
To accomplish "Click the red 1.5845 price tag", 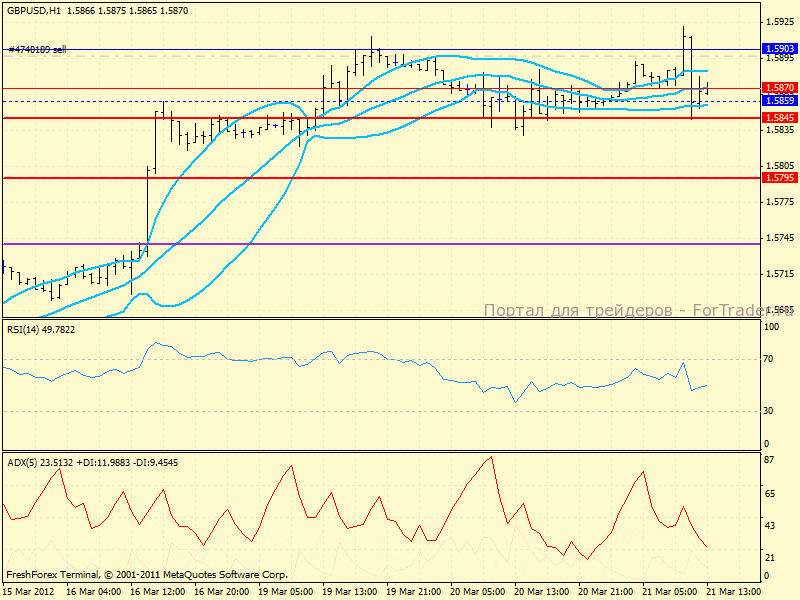I will 780,118.
